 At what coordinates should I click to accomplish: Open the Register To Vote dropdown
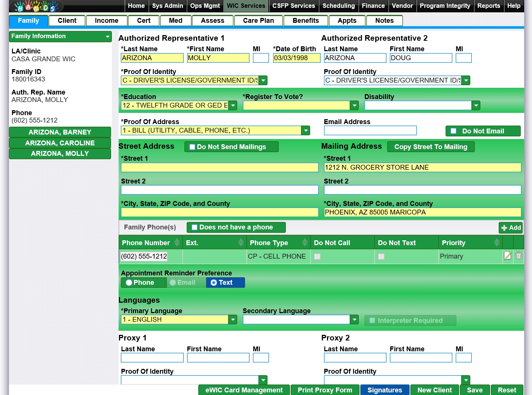coord(354,106)
